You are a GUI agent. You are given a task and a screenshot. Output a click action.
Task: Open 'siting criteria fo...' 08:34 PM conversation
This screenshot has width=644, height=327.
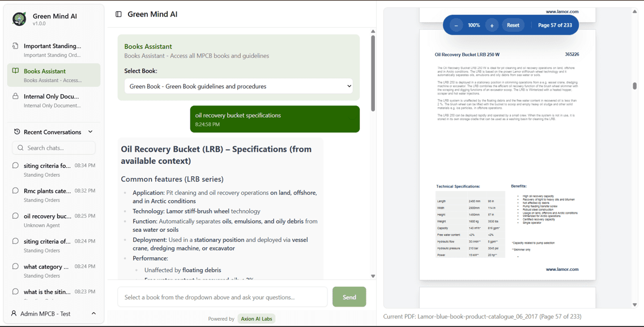(53, 170)
